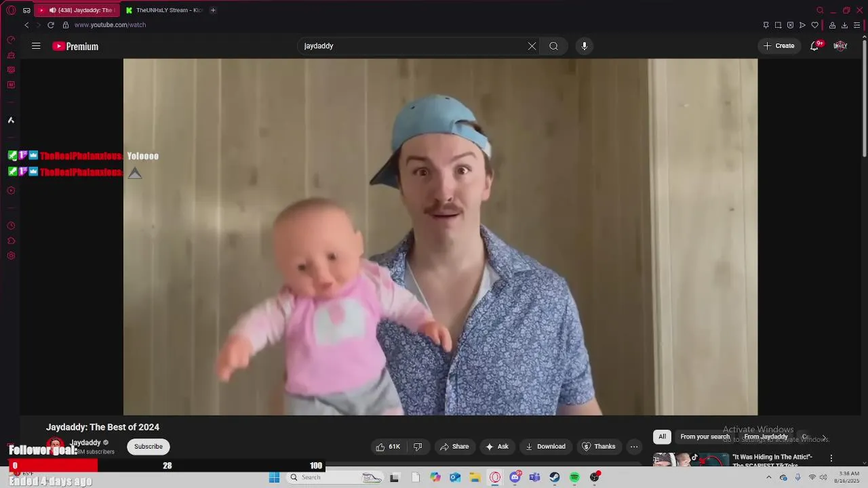Open sidebar settings gear icon
Screen dimensions: 868x488
11,256
